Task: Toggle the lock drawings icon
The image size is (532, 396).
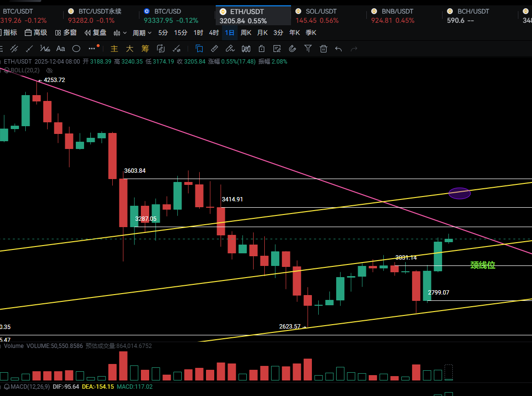Action: pos(261,49)
